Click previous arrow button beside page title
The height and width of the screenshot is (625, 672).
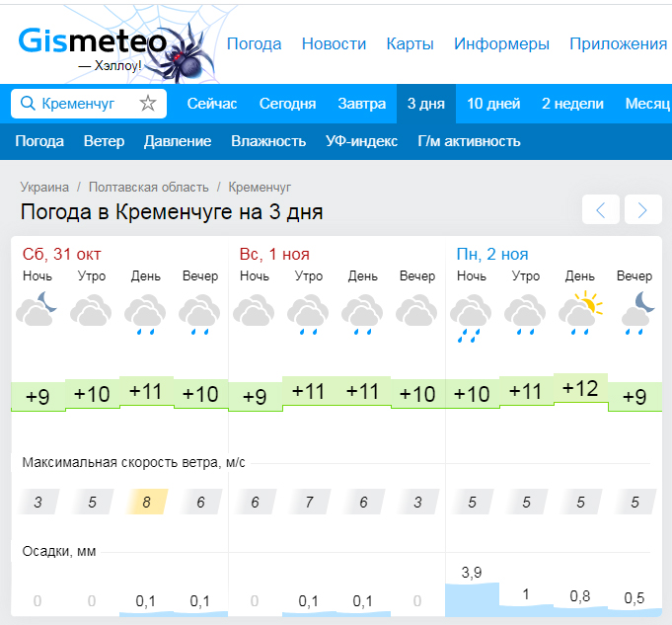(601, 209)
